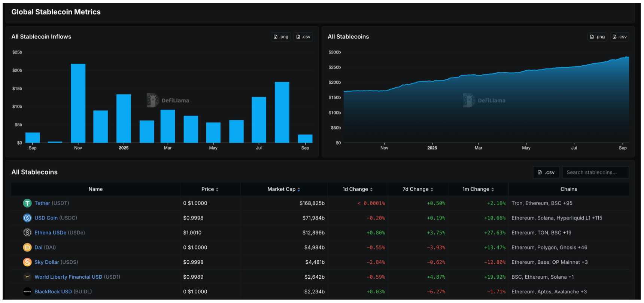Click the Ethena USDe logo icon
Image resolution: width=644 pixels, height=303 pixels.
[x=27, y=233]
